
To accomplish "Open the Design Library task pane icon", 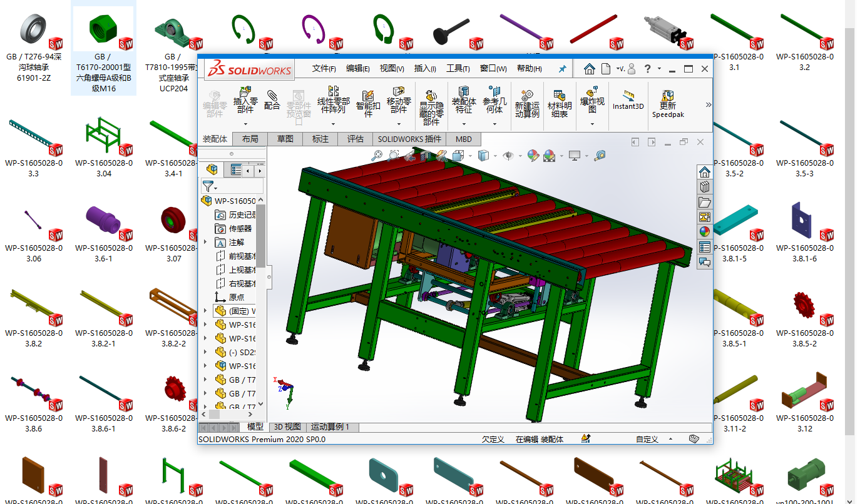I will pos(705,187).
